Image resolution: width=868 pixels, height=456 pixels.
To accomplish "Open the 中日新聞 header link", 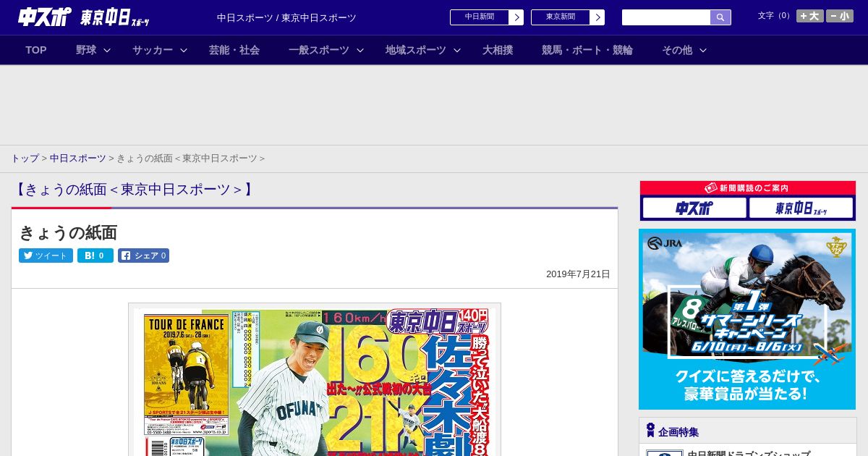I will coord(479,17).
